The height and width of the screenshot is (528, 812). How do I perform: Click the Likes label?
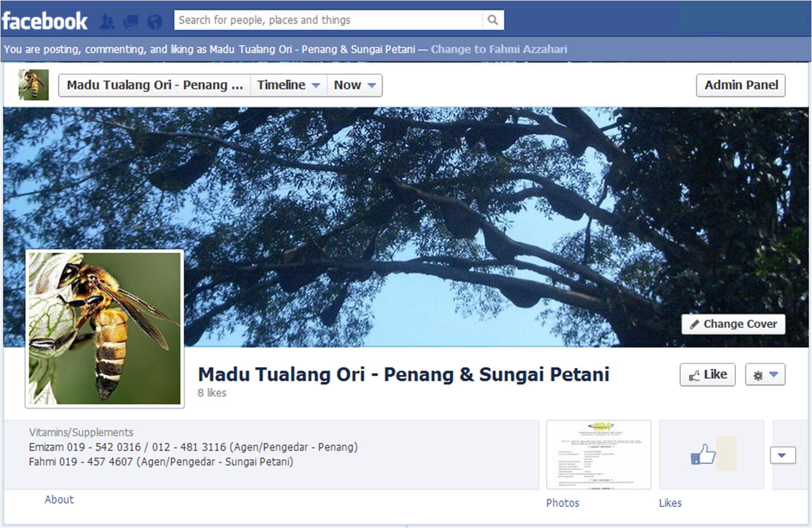tap(670, 503)
